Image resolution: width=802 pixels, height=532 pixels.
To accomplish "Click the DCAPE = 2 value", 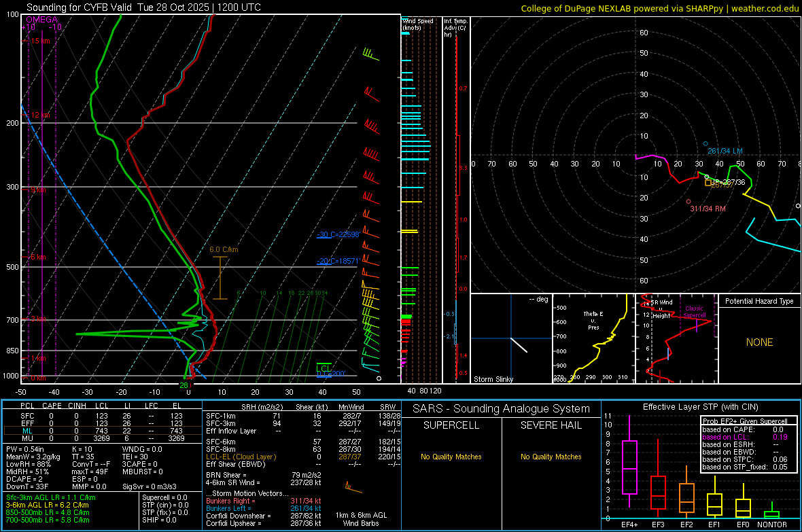I will 24,479.
